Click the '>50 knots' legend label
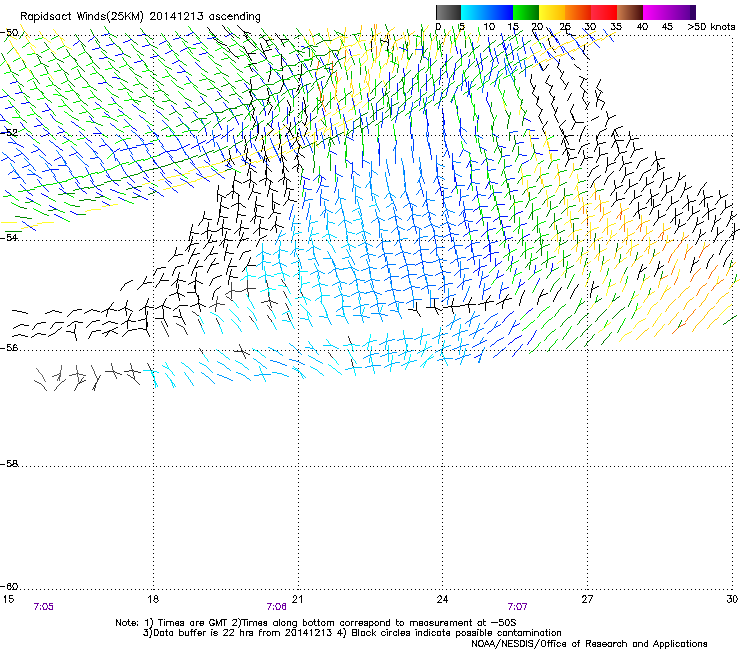 click(x=711, y=27)
